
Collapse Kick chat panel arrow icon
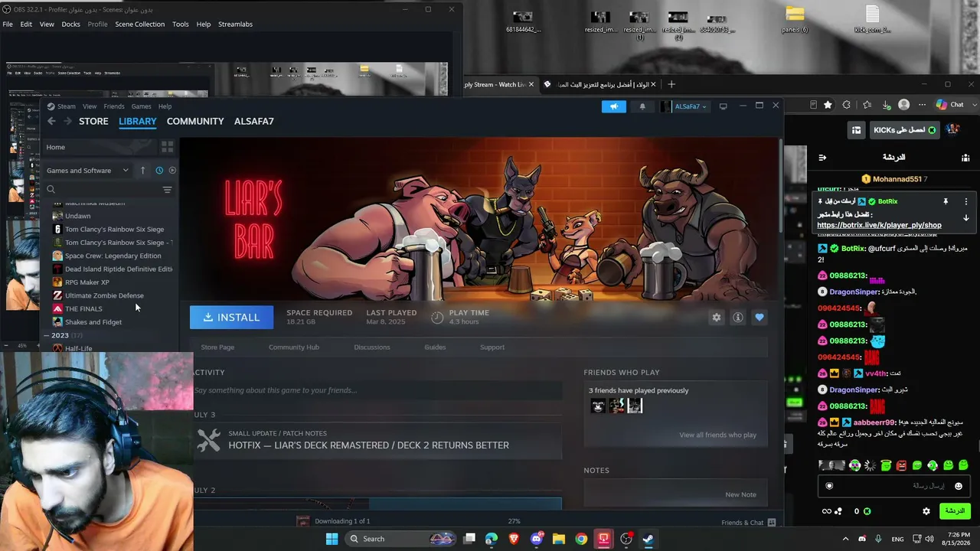click(822, 158)
